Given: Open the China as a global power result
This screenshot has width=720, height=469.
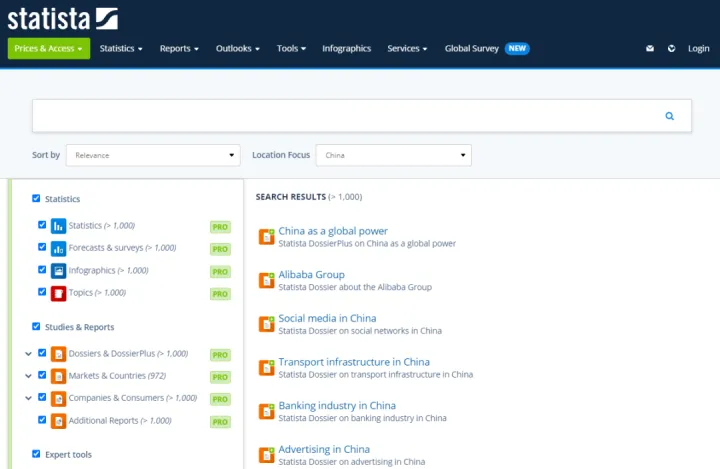Looking at the screenshot, I should 333,231.
